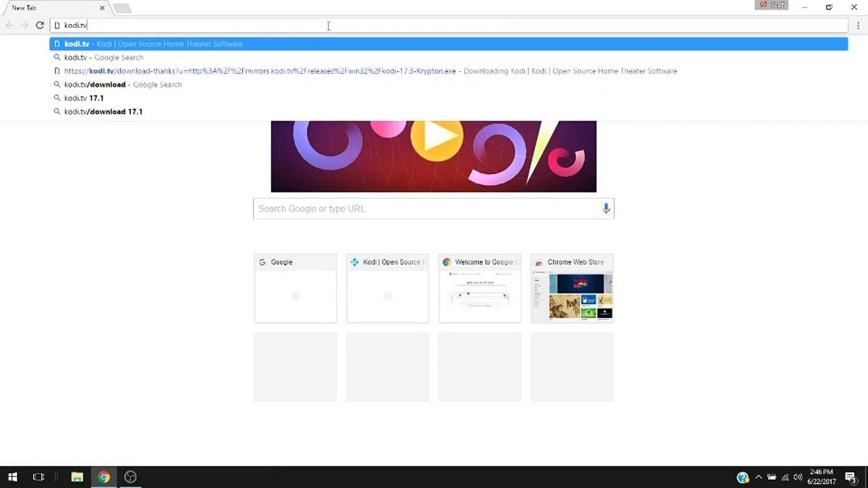Click the 'Search Google or type URL' box
The width and height of the screenshot is (868, 488).
434,209
